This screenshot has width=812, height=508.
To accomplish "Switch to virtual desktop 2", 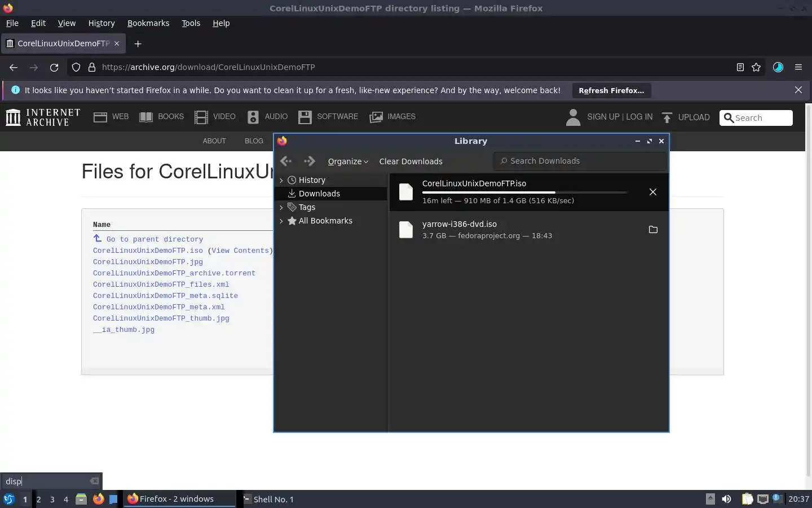I will (38, 499).
